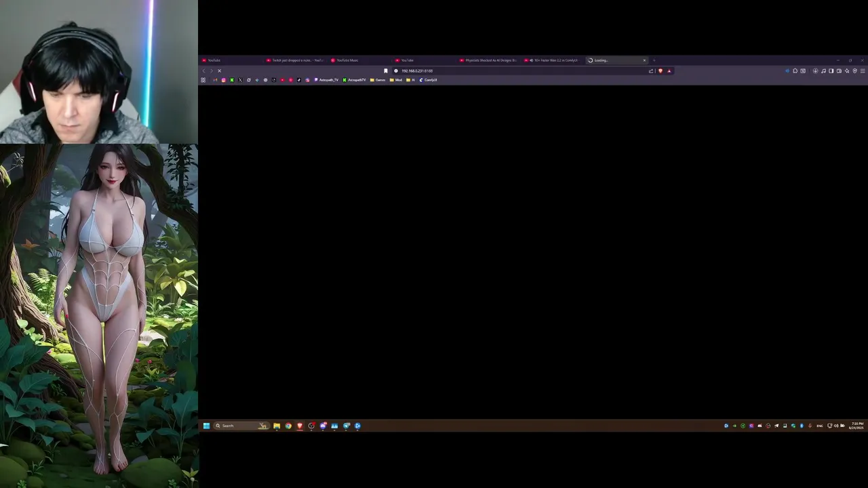Close the Loading tab
Screen dimensions: 868x488
(644, 60)
